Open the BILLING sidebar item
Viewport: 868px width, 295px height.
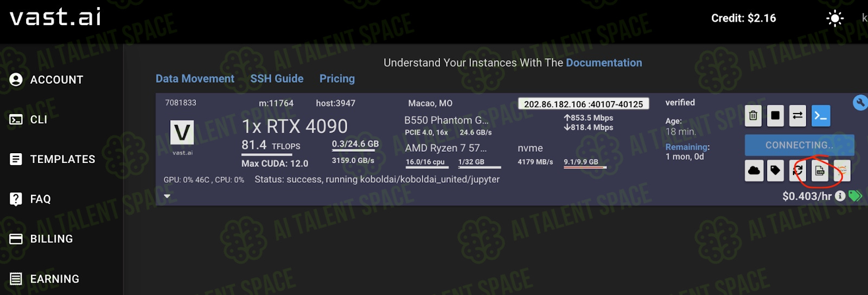pyautogui.click(x=41, y=239)
